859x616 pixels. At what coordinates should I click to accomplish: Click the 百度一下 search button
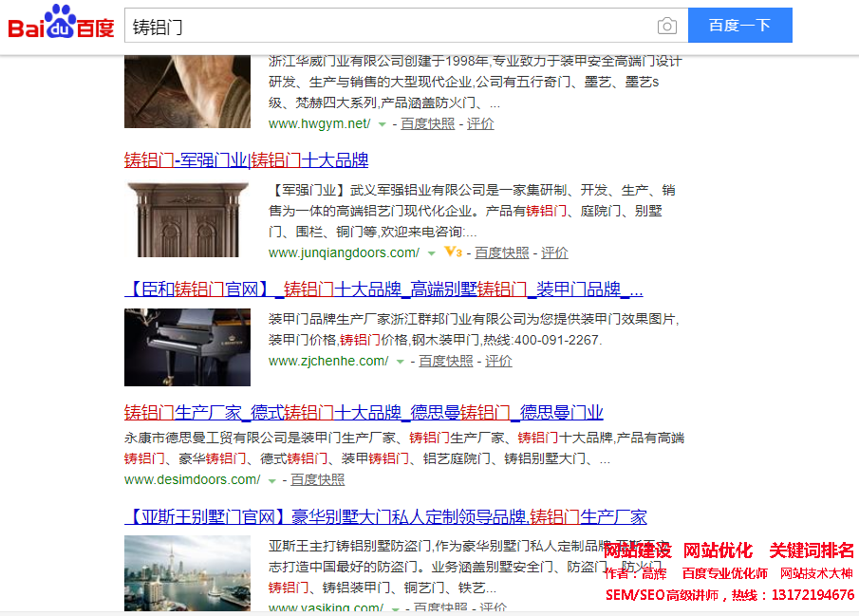(x=739, y=26)
